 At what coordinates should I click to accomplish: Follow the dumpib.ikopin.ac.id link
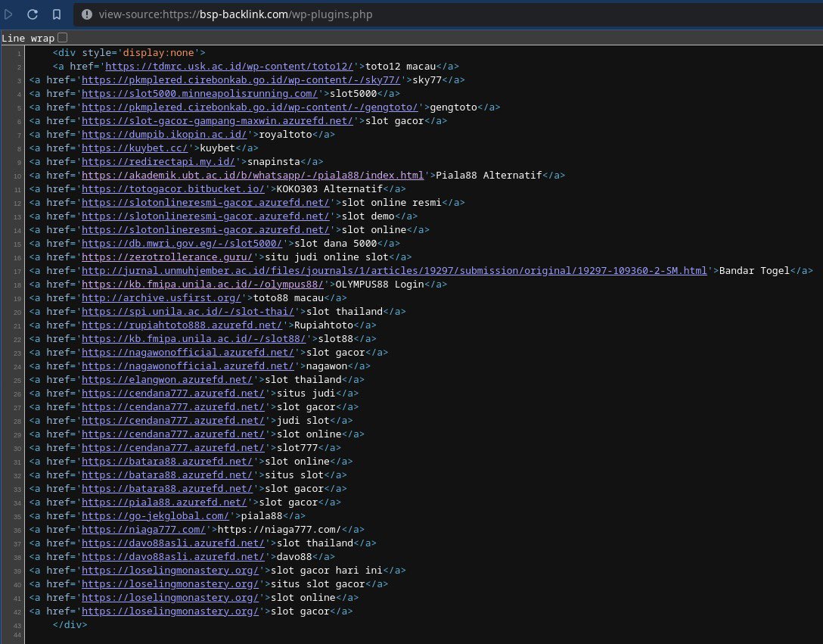[x=164, y=135]
